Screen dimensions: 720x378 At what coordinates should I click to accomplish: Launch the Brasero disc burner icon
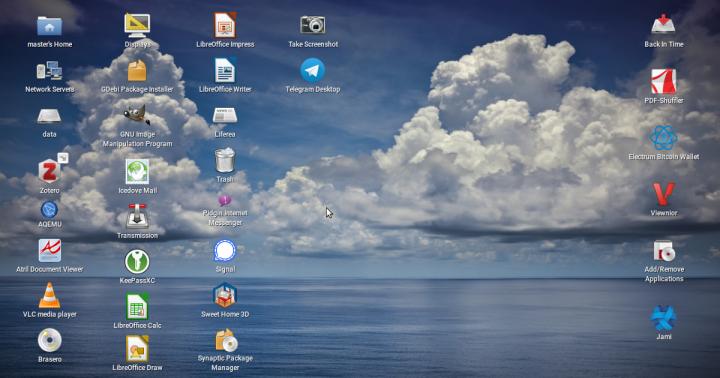49,340
